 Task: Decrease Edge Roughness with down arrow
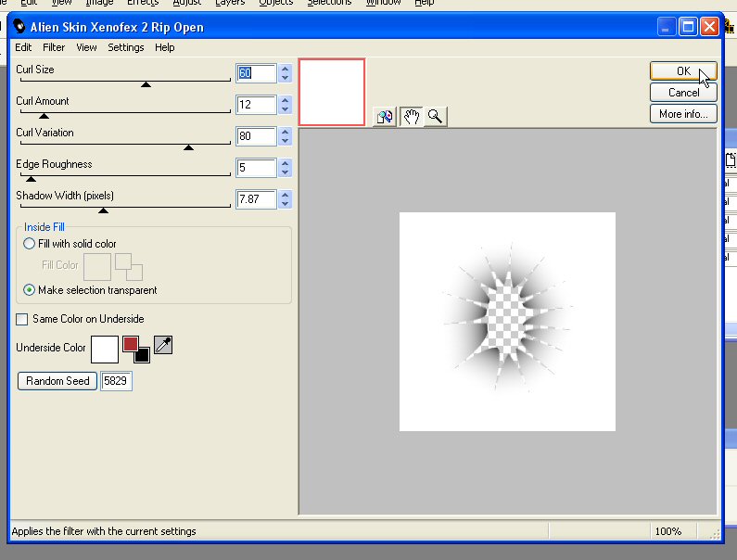(x=285, y=172)
